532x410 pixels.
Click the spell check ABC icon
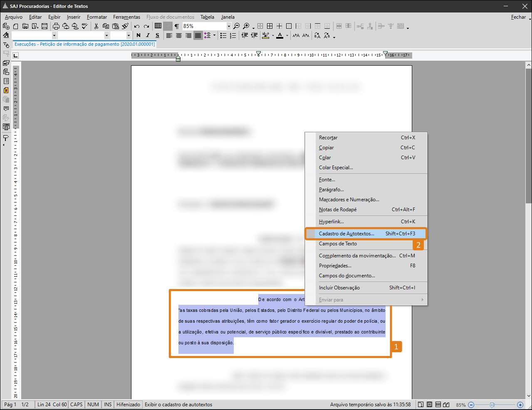(85, 26)
